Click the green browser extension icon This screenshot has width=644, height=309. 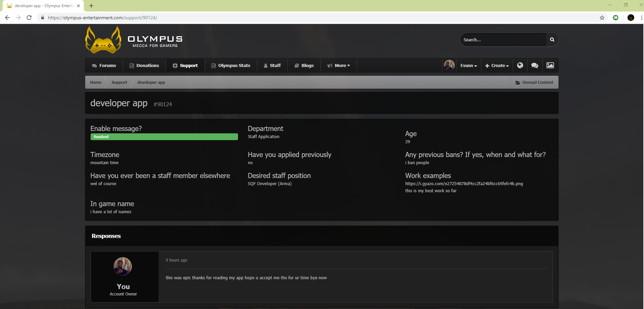[616, 18]
